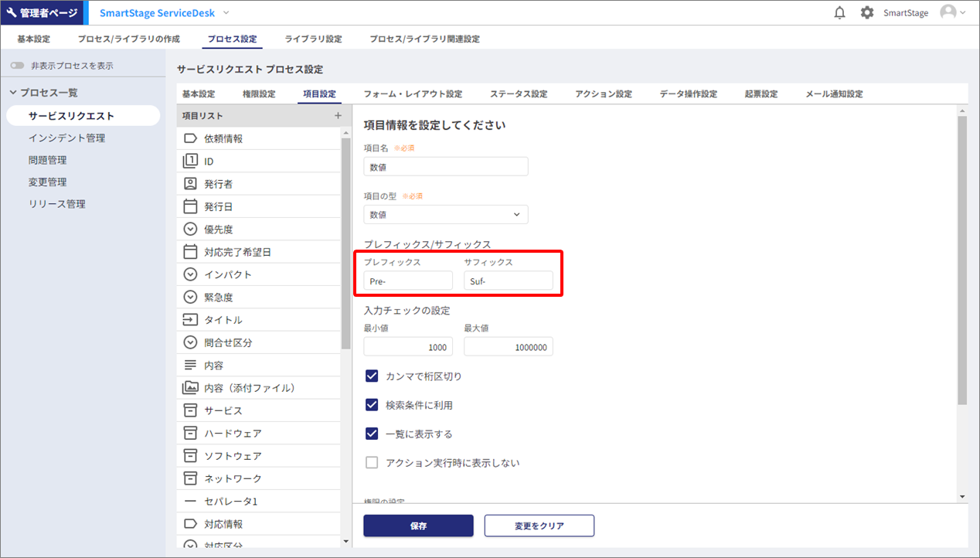
Task: Click the image icon beside 内容（添付ファイル）
Action: point(190,388)
